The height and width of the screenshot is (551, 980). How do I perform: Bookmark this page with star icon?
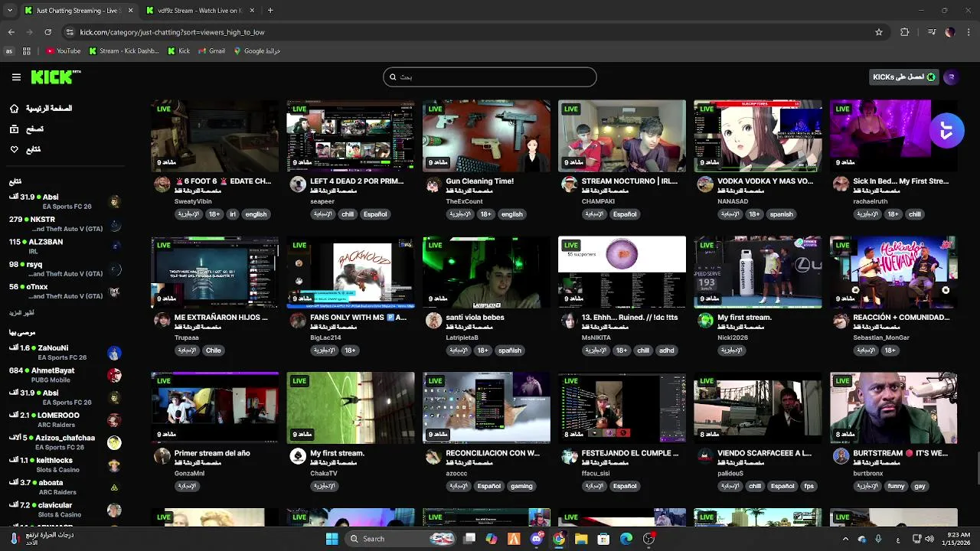tap(879, 32)
